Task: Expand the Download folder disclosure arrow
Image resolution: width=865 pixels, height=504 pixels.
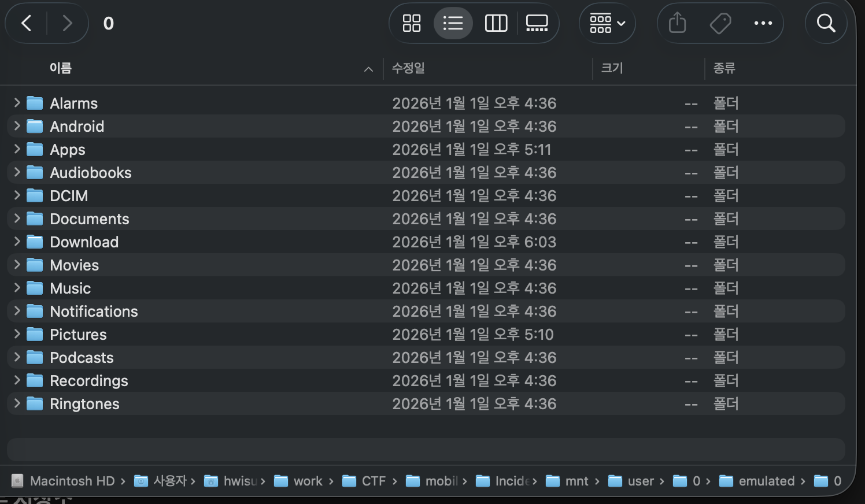Action: pos(17,242)
